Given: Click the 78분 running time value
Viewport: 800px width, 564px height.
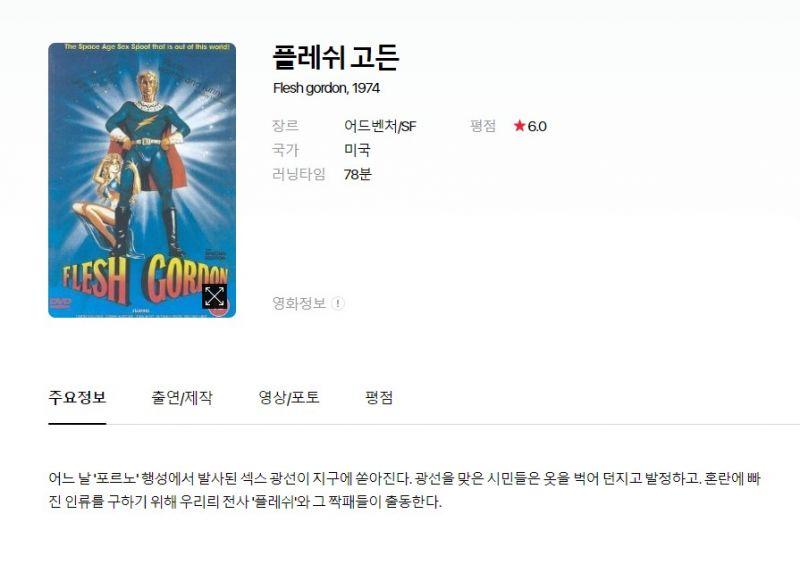Looking at the screenshot, I should (x=358, y=175).
